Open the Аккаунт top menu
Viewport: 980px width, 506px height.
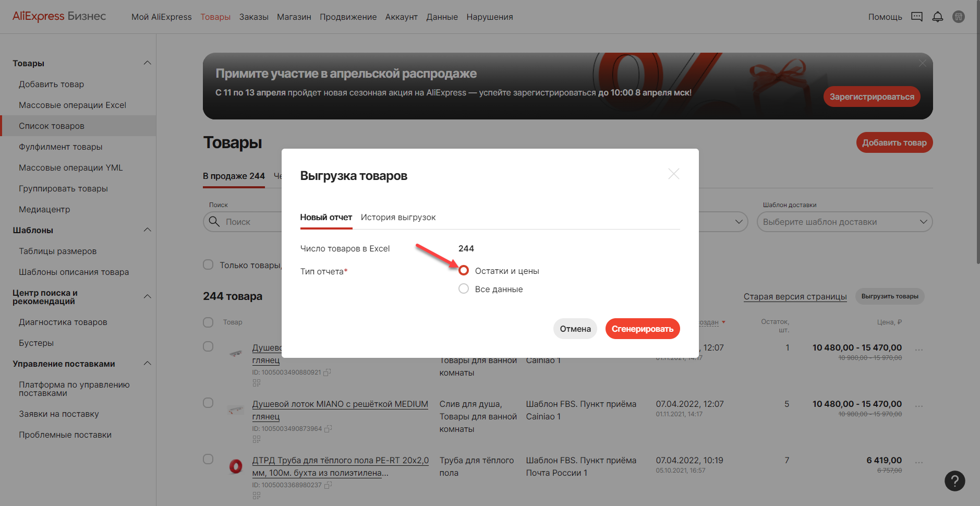402,17
